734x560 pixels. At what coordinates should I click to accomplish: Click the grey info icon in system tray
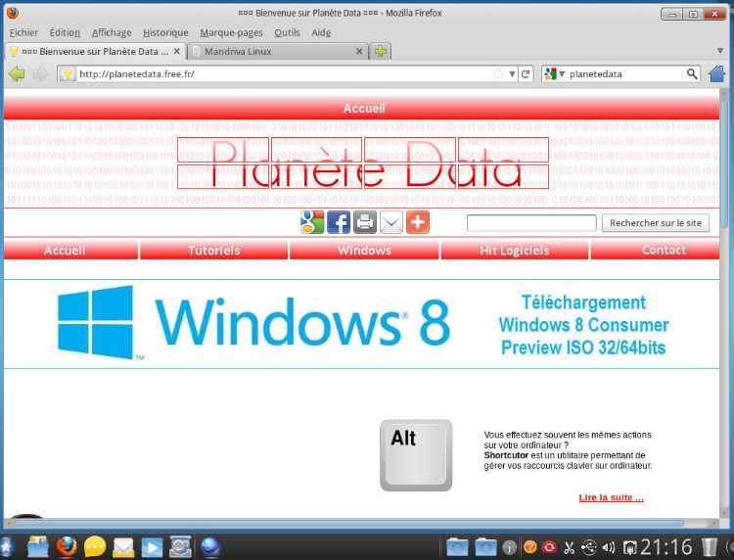coord(509,547)
